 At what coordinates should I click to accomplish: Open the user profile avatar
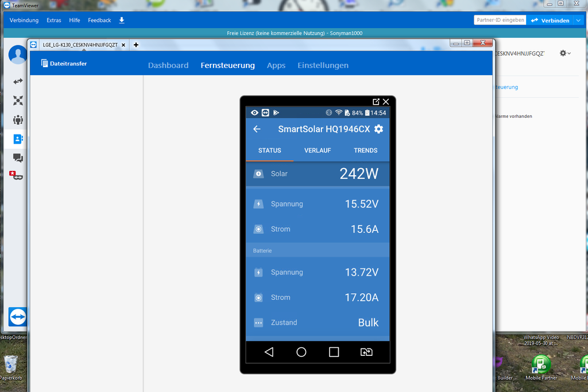click(18, 55)
